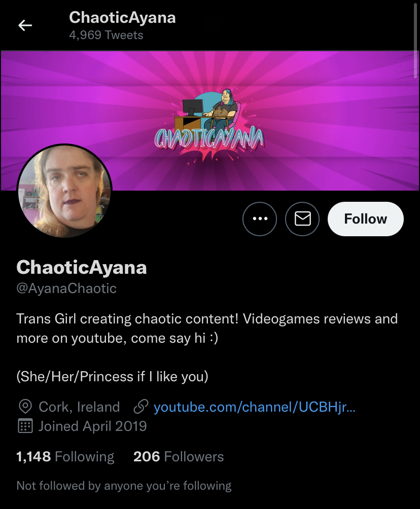
Task: Click the Not followed by anyone notice
Action: coord(124,486)
